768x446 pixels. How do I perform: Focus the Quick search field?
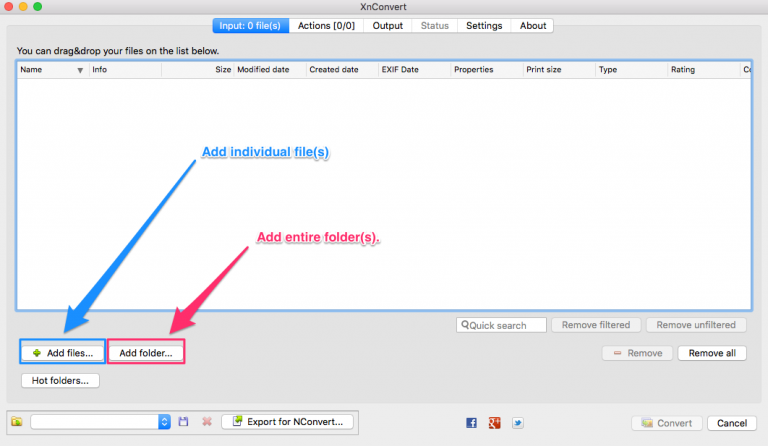501,325
